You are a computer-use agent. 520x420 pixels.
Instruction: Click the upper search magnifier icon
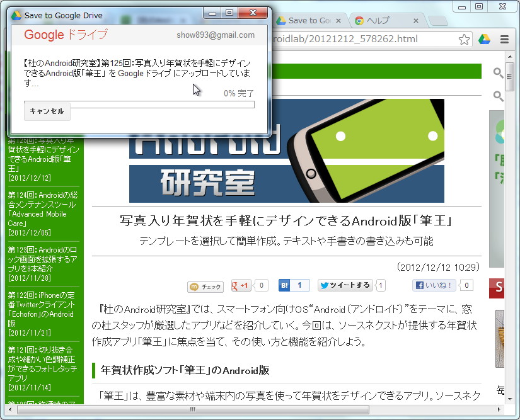click(x=498, y=72)
